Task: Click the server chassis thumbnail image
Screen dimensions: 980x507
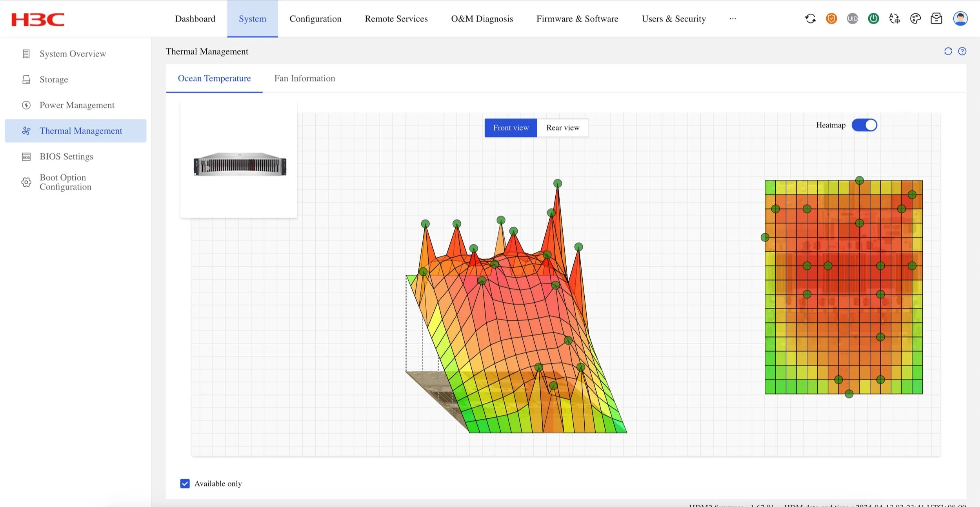Action: pyautogui.click(x=240, y=164)
